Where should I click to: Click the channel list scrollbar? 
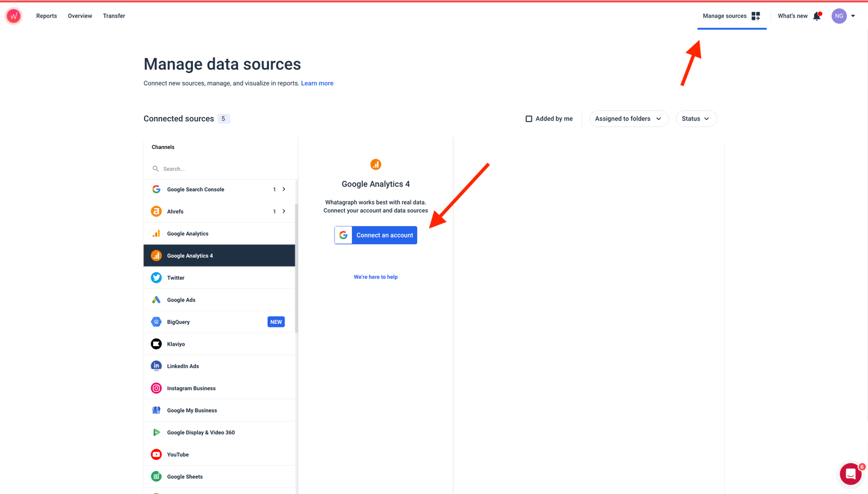296,265
